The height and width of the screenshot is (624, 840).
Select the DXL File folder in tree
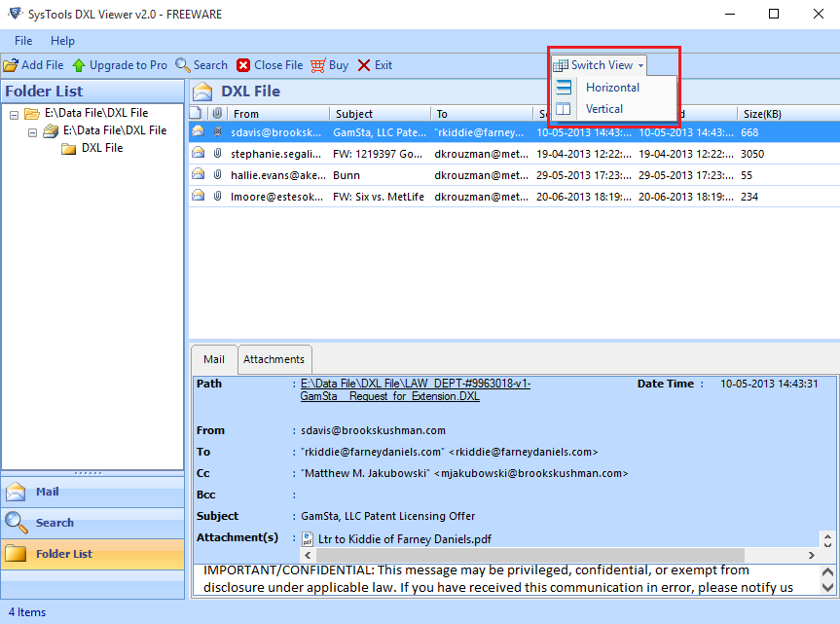coord(101,148)
